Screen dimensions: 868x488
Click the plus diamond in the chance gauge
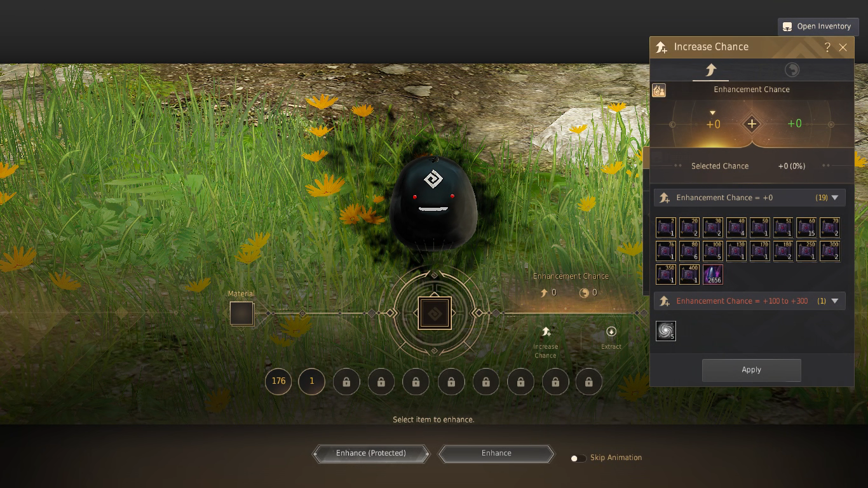coord(752,124)
